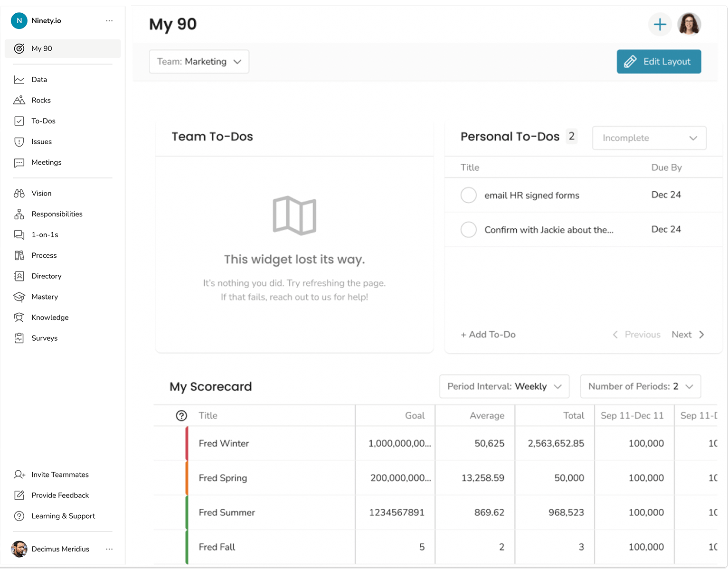This screenshot has height=569, width=728.
Task: Click the Ninety.io logo avatar
Action: (19, 20)
